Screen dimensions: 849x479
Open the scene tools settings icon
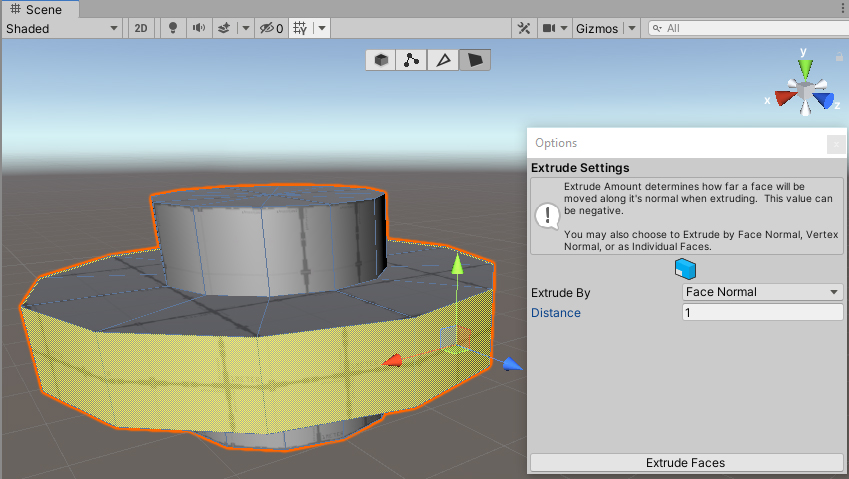(523, 29)
